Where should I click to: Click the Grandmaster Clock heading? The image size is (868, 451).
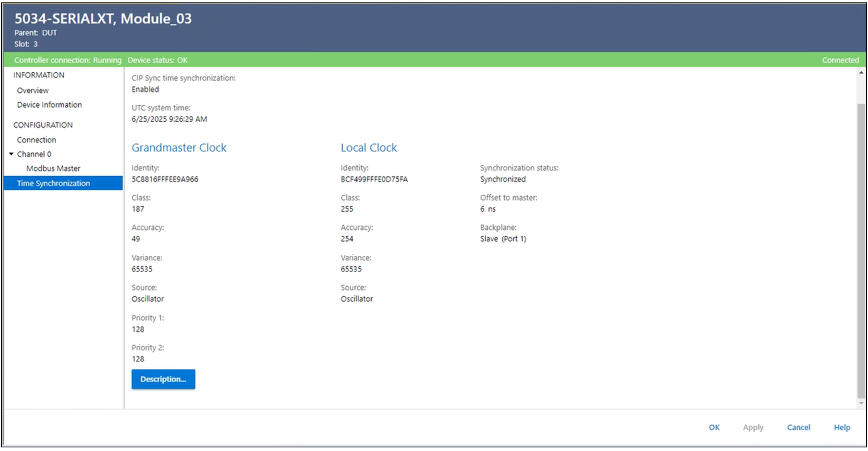179,148
